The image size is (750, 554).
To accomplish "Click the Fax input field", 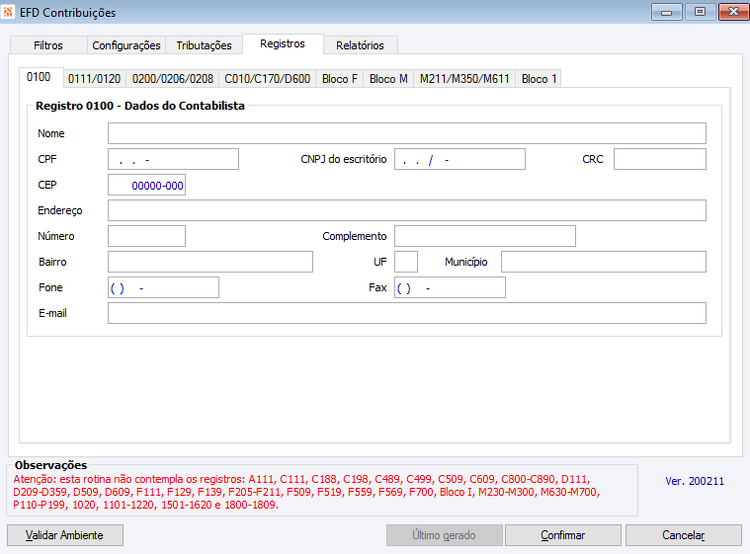I will pyautogui.click(x=450, y=287).
